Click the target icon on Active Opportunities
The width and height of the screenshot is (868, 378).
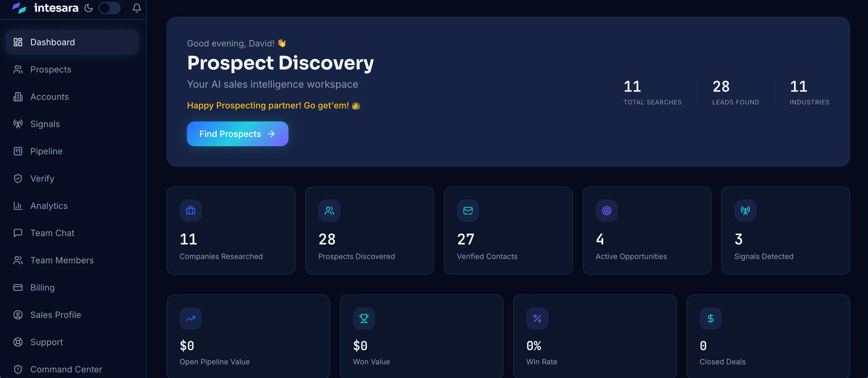[x=606, y=211]
